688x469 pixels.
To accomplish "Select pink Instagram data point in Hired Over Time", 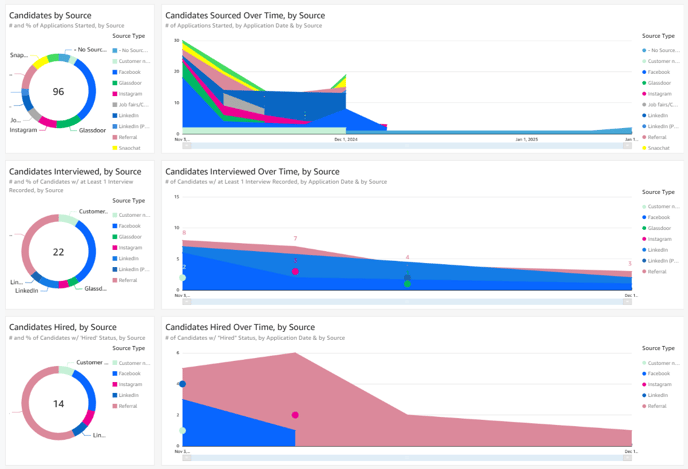I will pos(295,415).
